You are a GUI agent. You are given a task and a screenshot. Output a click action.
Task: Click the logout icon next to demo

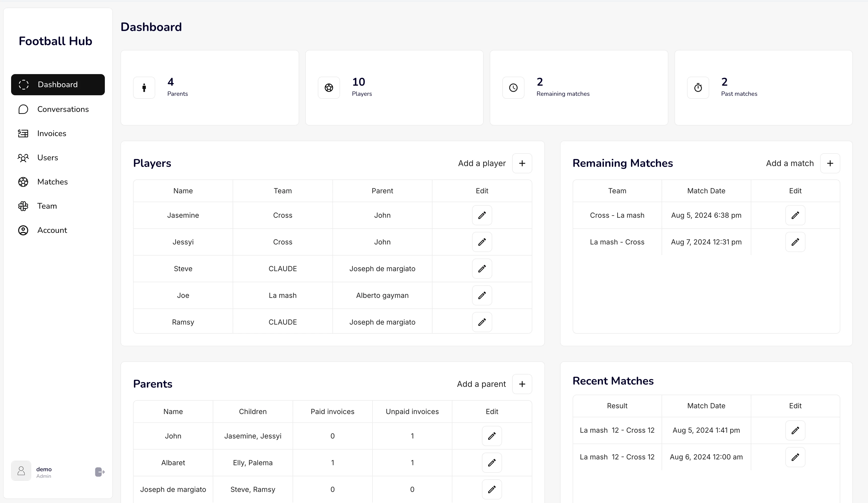point(100,472)
